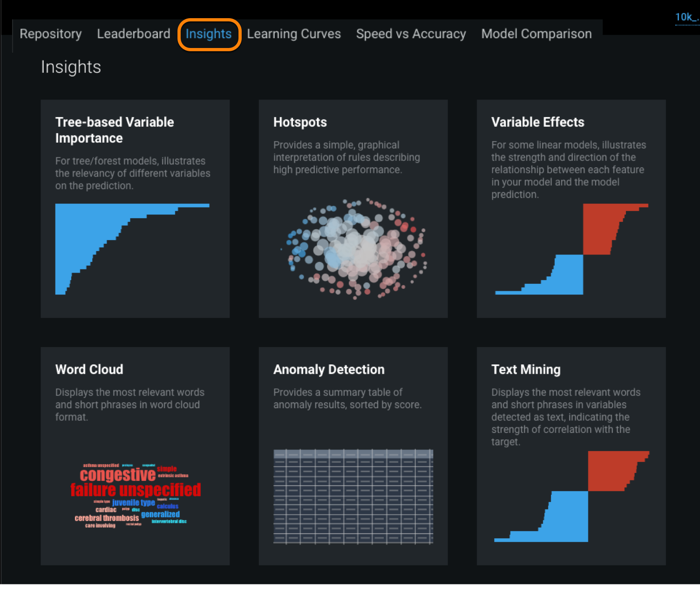The width and height of the screenshot is (700, 603).
Task: Open the Word Cloud card title
Action: click(x=89, y=370)
